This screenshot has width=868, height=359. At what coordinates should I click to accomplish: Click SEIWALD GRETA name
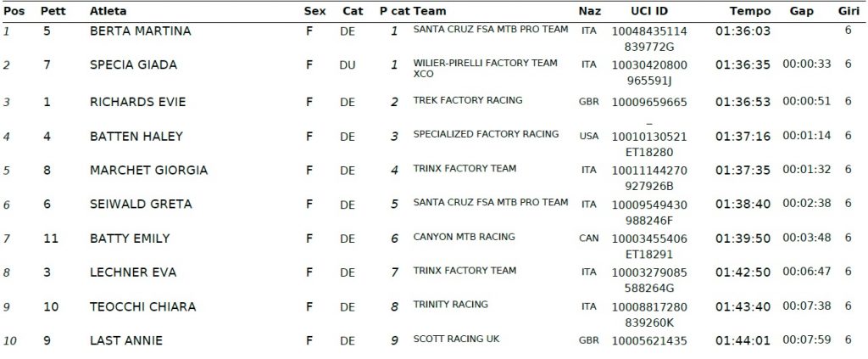click(x=141, y=204)
